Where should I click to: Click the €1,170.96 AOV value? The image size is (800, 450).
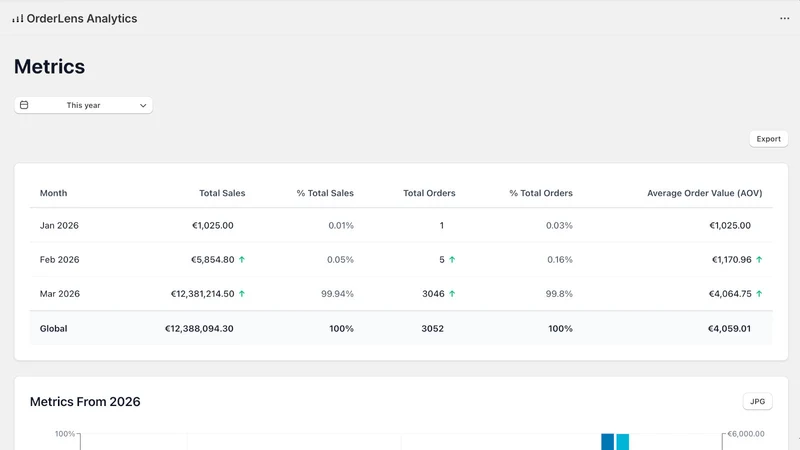click(x=732, y=260)
